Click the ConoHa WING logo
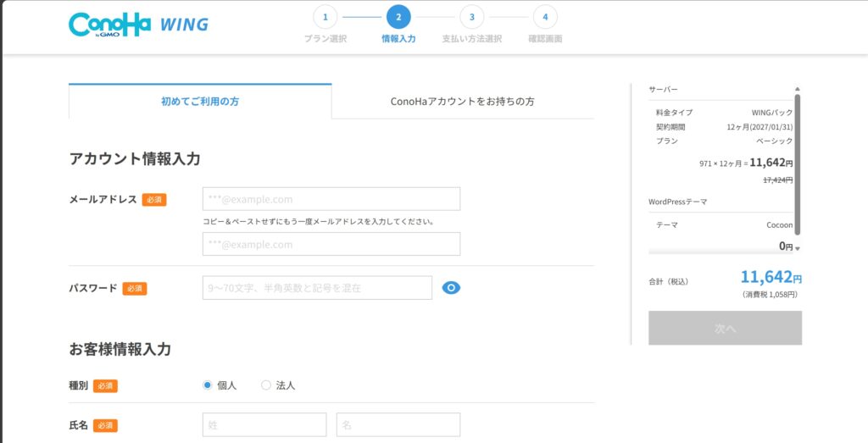The image size is (868, 443). tap(138, 24)
